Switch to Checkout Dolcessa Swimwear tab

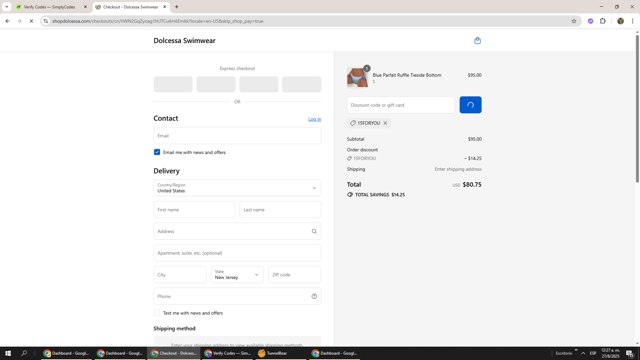[x=131, y=7]
